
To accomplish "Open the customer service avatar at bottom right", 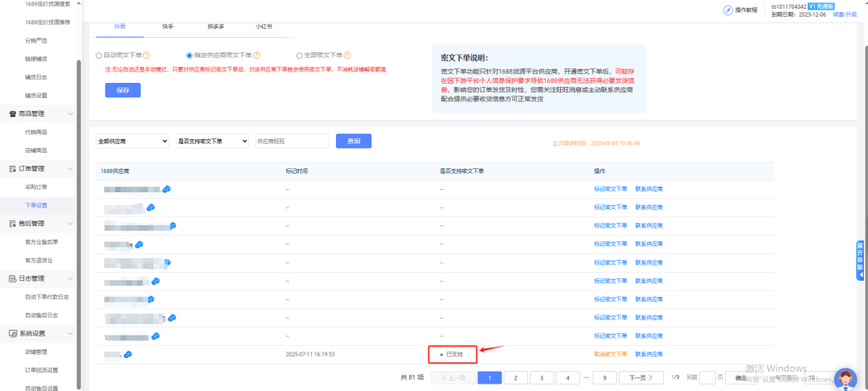I will pyautogui.click(x=845, y=378).
